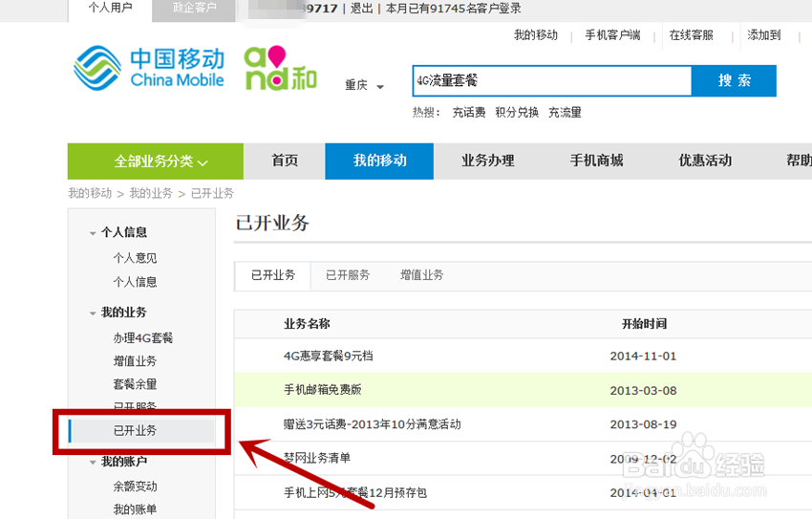Click date 2013-08-19

pyautogui.click(x=643, y=424)
